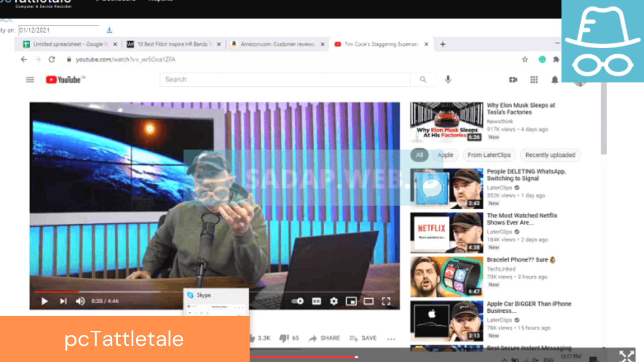Viewport: 644px width, 362px height.
Task: Close the Tim Cook's Staggering Expenses tab
Action: [x=427, y=44]
